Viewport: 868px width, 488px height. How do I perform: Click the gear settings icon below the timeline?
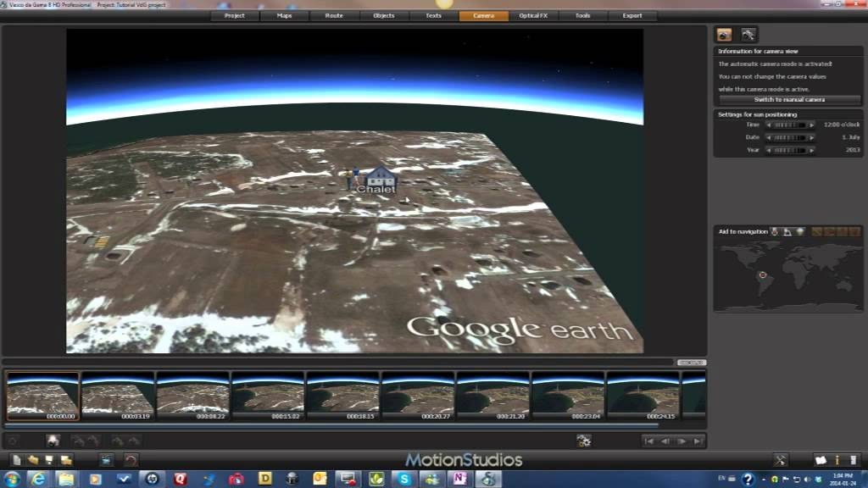click(x=584, y=441)
